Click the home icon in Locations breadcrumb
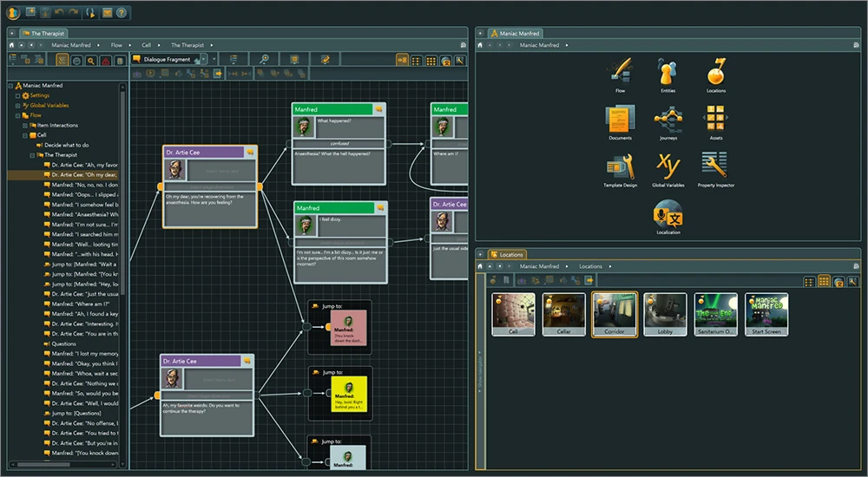Viewport: 868px width, 477px height. point(480,266)
